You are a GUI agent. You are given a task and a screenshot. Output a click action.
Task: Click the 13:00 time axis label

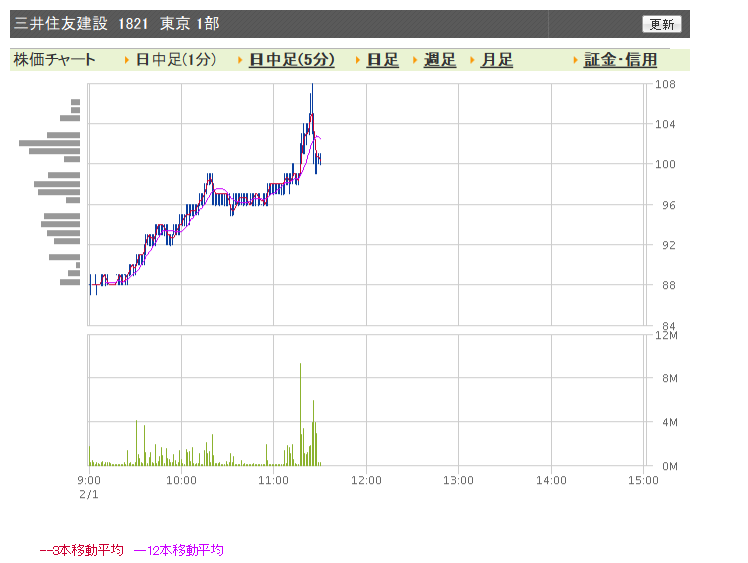pos(458,480)
